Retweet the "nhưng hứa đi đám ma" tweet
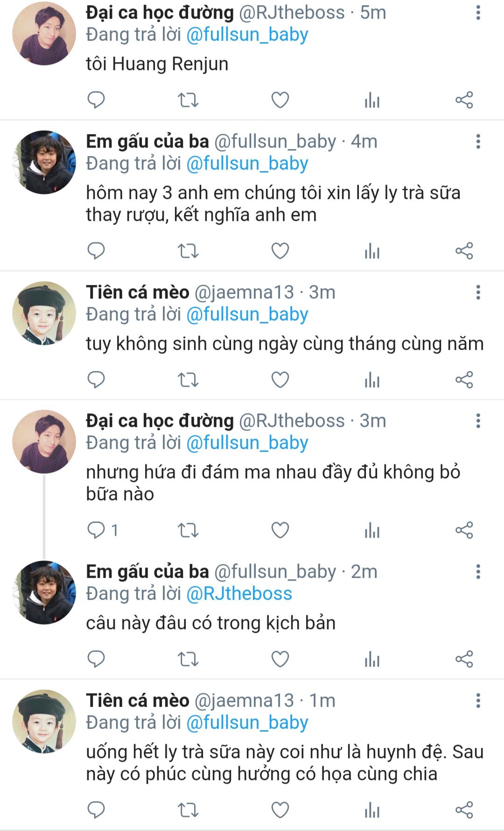Viewport: 504px width, 831px height. tap(188, 530)
